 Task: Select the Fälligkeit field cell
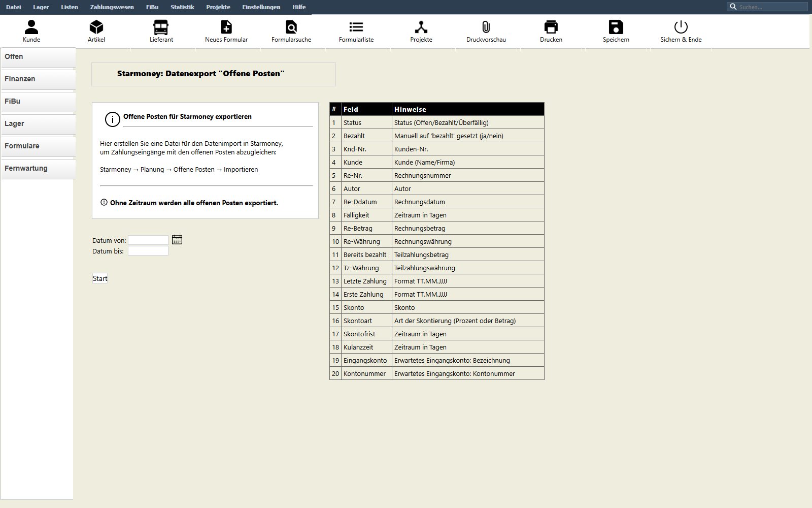coord(366,215)
